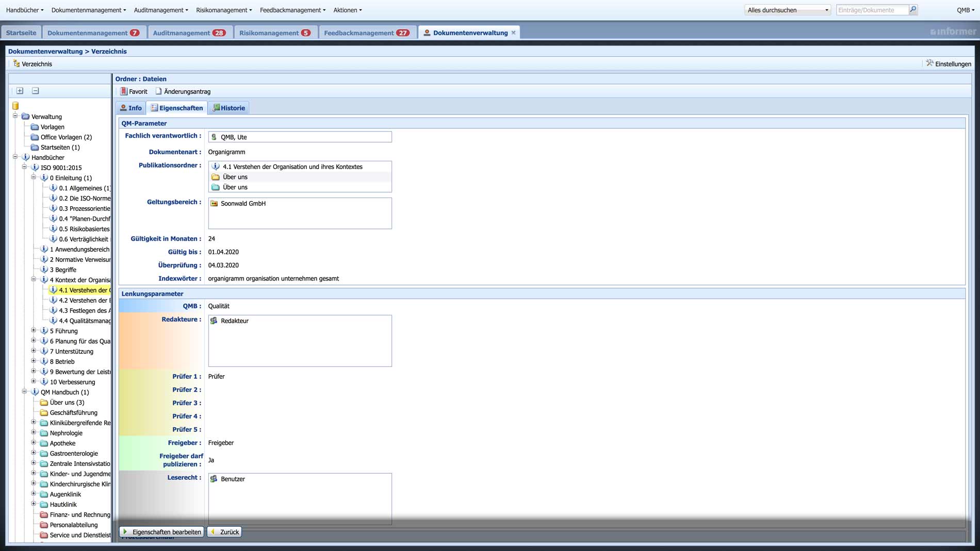Click the Verzeichnis tree icon
Image resolution: width=980 pixels, height=551 pixels.
17,63
